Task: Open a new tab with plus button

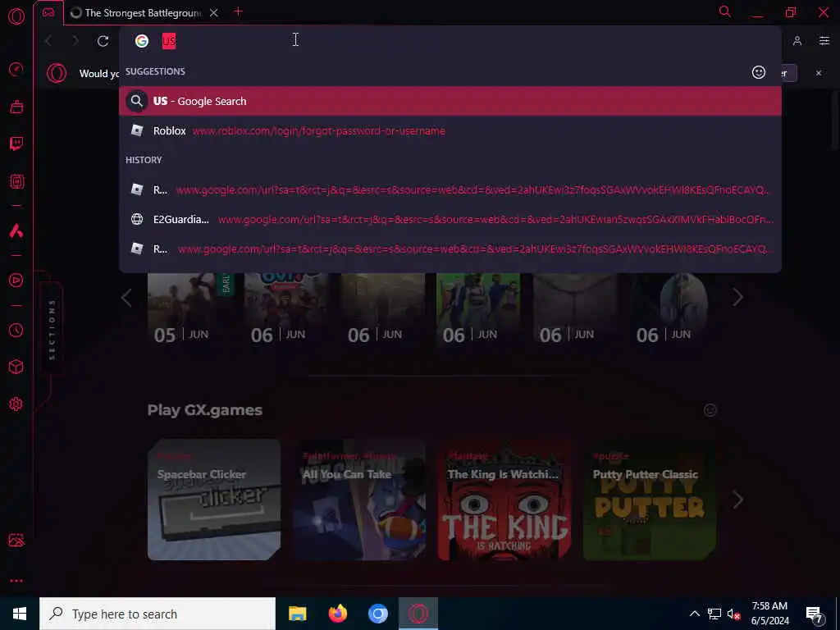Action: pyautogui.click(x=239, y=11)
